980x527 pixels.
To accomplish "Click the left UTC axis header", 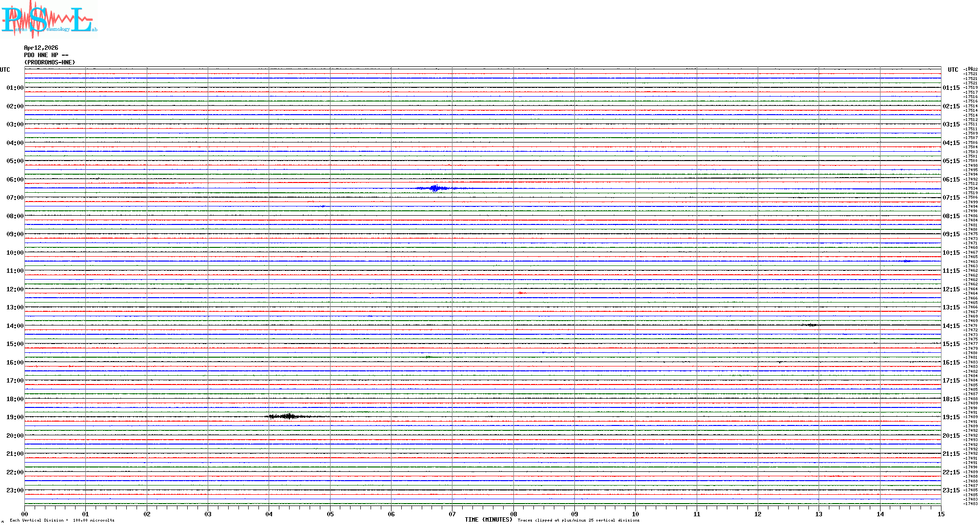I will pos(5,70).
